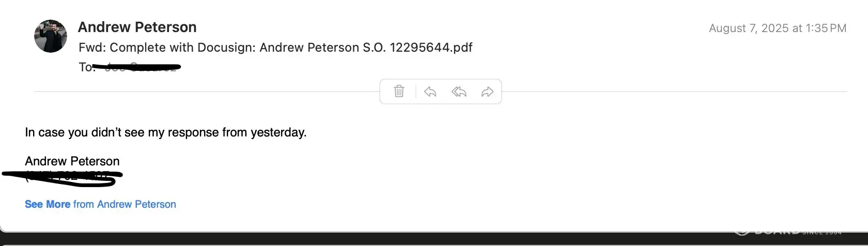The image size is (868, 246).
Task: Click Andrew Peterson's signature name
Action: pyautogui.click(x=72, y=161)
